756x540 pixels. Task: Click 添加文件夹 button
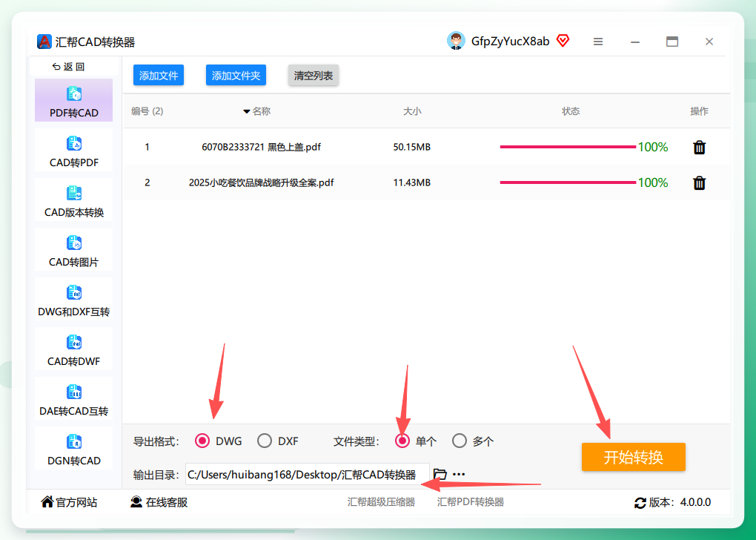(x=236, y=75)
